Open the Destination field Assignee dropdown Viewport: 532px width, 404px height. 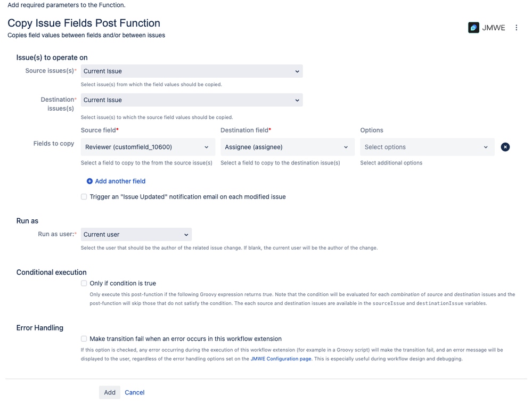[287, 147]
